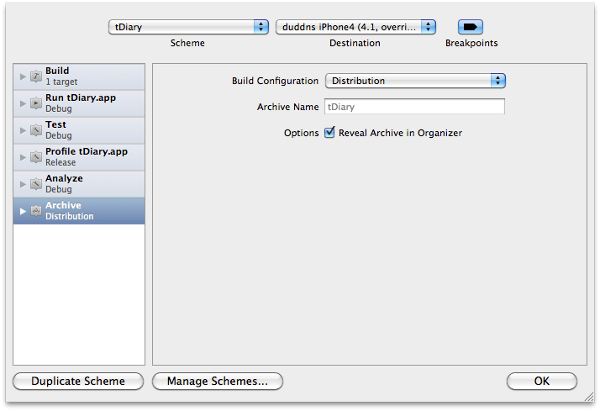Open the Build Configuration dropdown
Viewport: 600px width, 411px height.
(x=414, y=81)
